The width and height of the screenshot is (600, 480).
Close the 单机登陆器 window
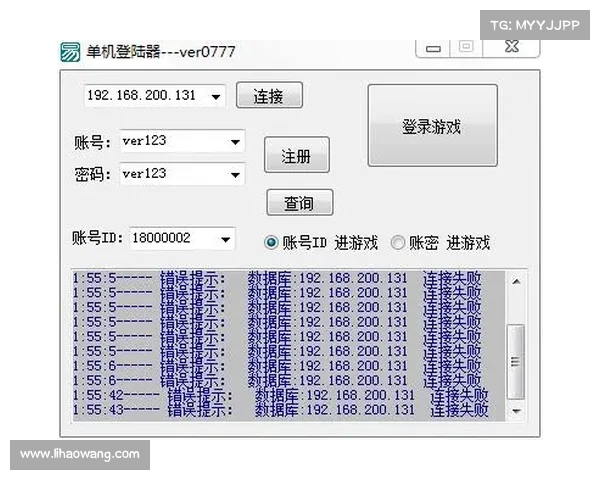[512, 47]
